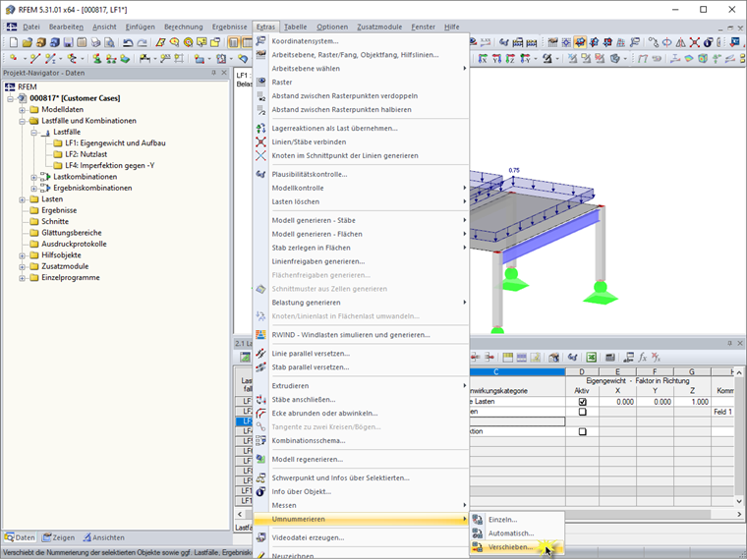
Task: Click the Undo arrow icon
Action: pos(128,43)
